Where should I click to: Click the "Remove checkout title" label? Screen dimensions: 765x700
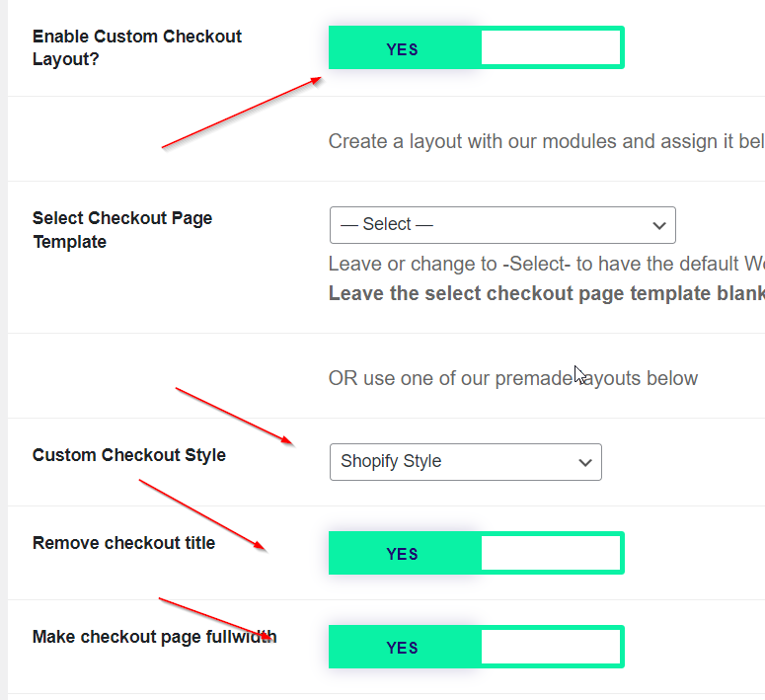click(x=123, y=543)
